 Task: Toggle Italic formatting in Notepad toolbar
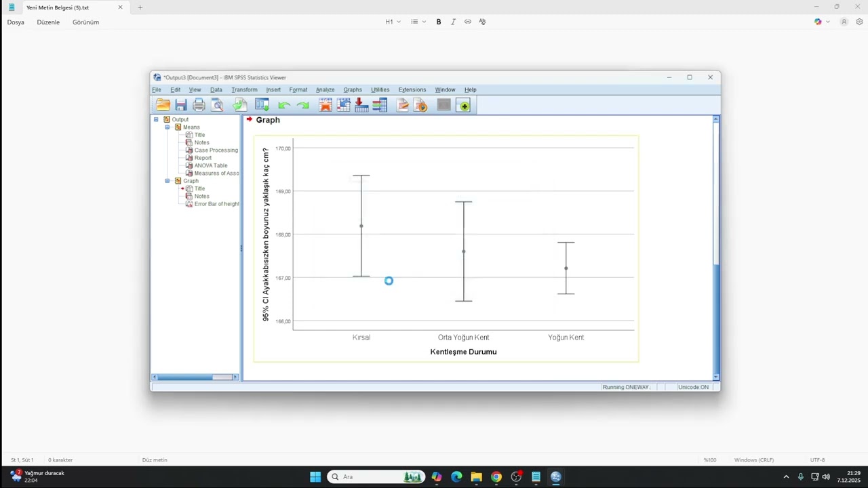(453, 22)
